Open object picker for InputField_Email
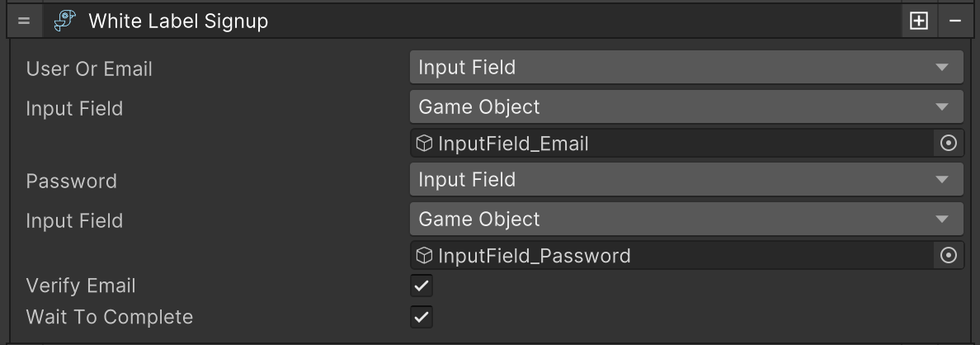This screenshot has height=345, width=980. click(949, 144)
